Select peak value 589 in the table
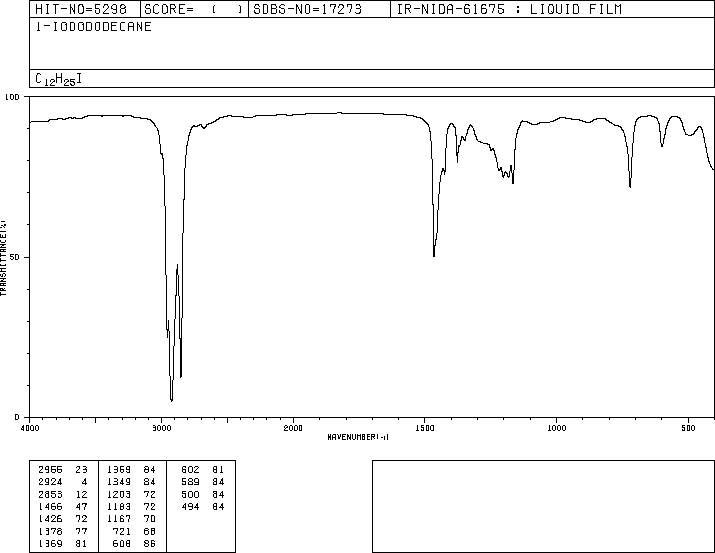The width and height of the screenshot is (715, 553). point(190,482)
